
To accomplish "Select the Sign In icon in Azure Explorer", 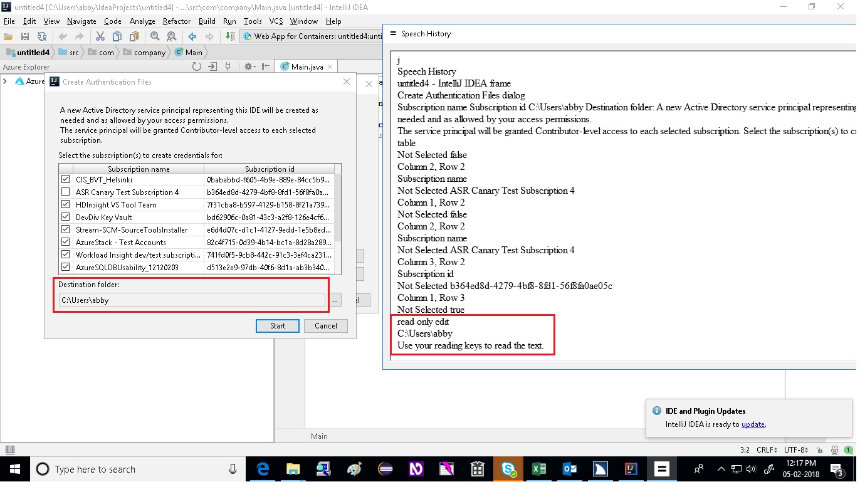I will coord(213,66).
